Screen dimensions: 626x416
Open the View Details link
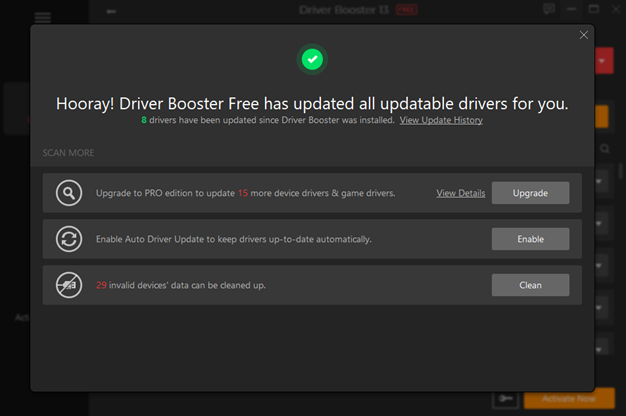pyautogui.click(x=460, y=193)
